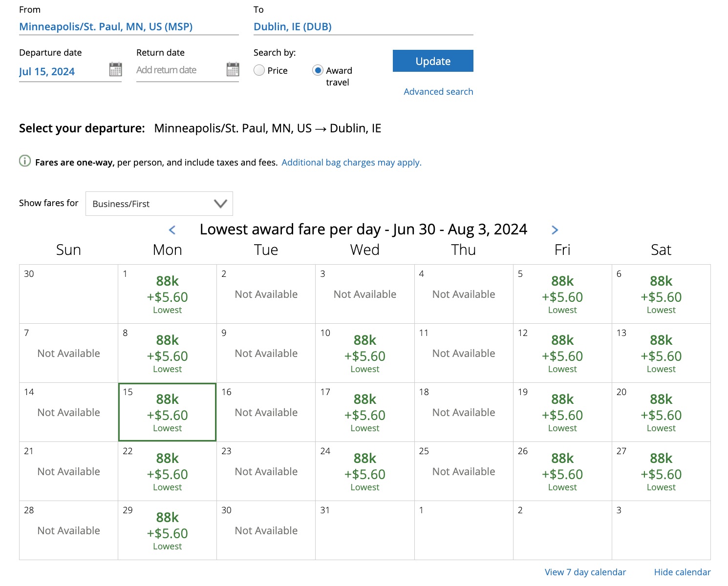Screen dimensions: 728x586
Task: Select the July 15 award fare
Action: (167, 412)
